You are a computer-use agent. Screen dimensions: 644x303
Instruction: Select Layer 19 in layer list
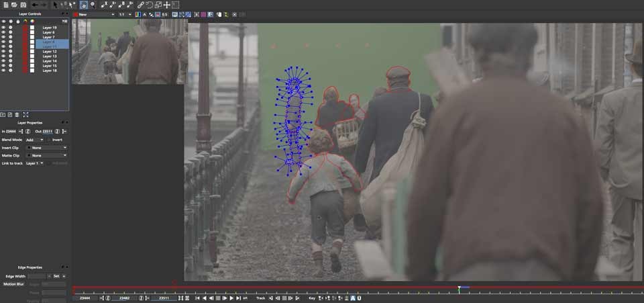coord(49,28)
